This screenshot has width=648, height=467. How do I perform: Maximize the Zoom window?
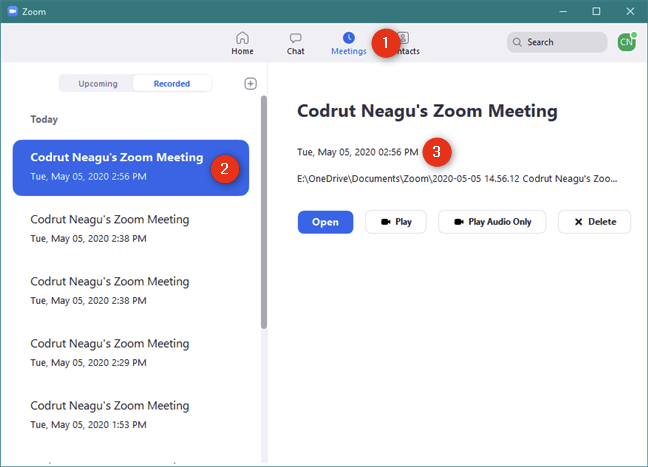click(x=596, y=11)
